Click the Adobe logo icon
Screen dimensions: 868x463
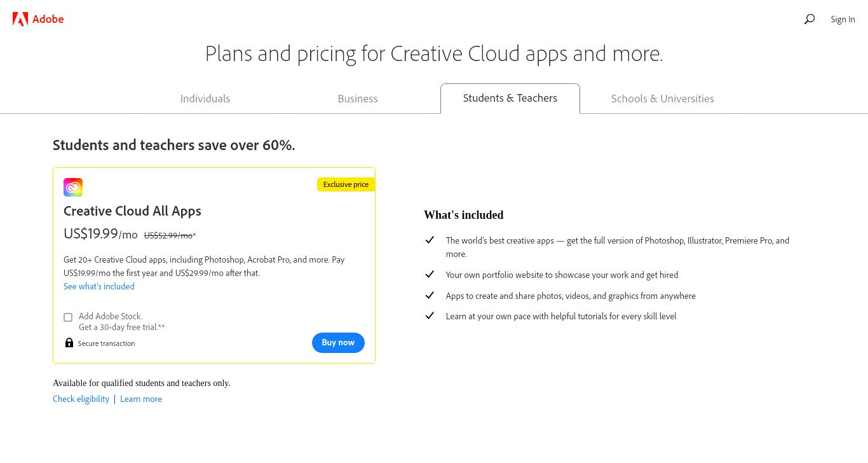[20, 19]
